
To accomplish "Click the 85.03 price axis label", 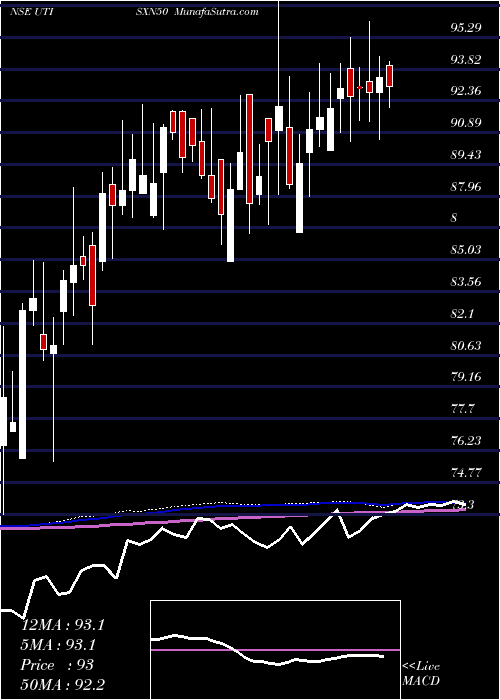I will 466,250.
